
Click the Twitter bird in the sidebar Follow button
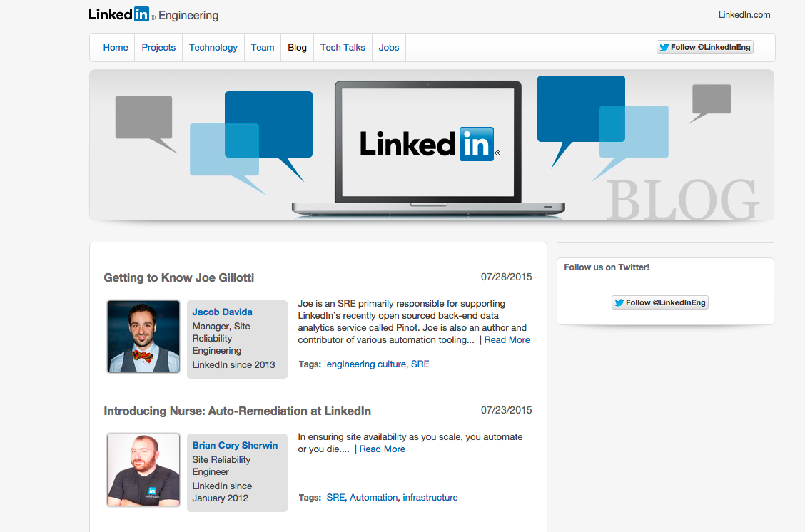(620, 302)
